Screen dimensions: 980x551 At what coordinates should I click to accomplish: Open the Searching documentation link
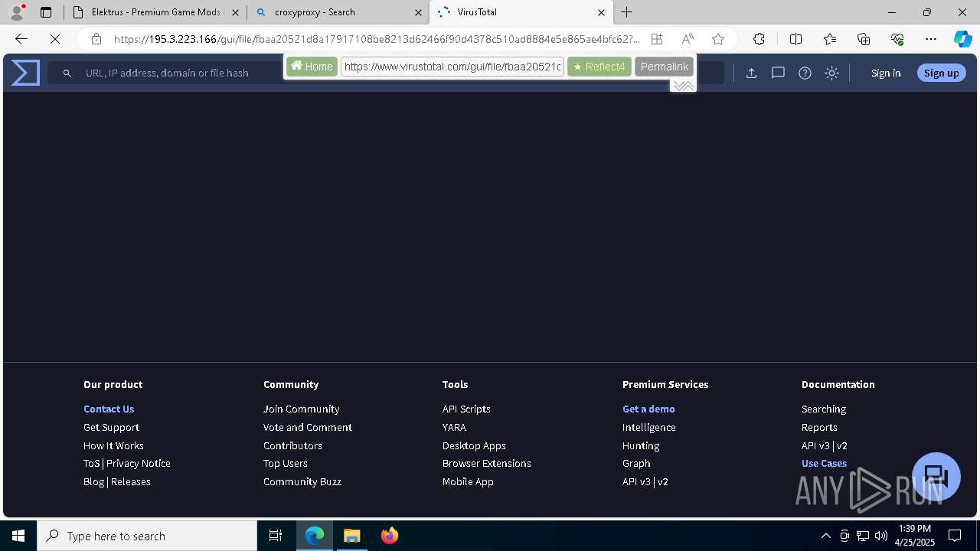pos(824,409)
